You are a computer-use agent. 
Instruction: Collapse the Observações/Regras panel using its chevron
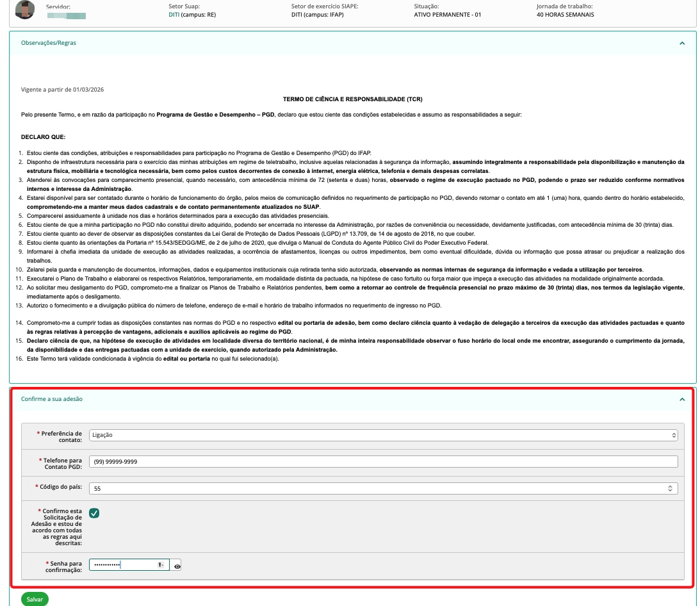[x=682, y=43]
